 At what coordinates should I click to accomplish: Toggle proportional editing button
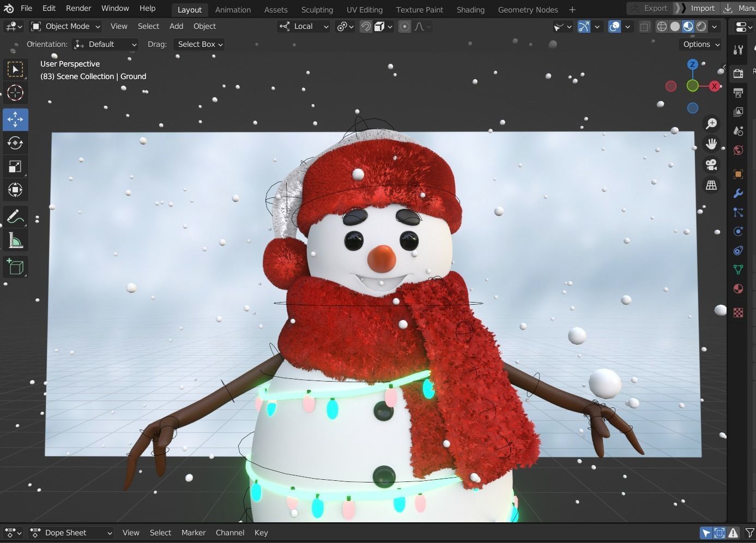tap(404, 26)
